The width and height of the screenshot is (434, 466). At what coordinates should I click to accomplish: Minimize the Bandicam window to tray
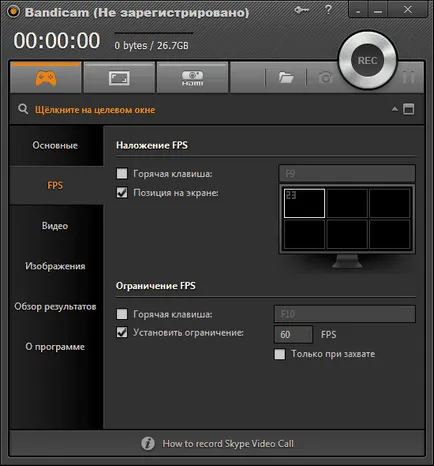(x=358, y=10)
